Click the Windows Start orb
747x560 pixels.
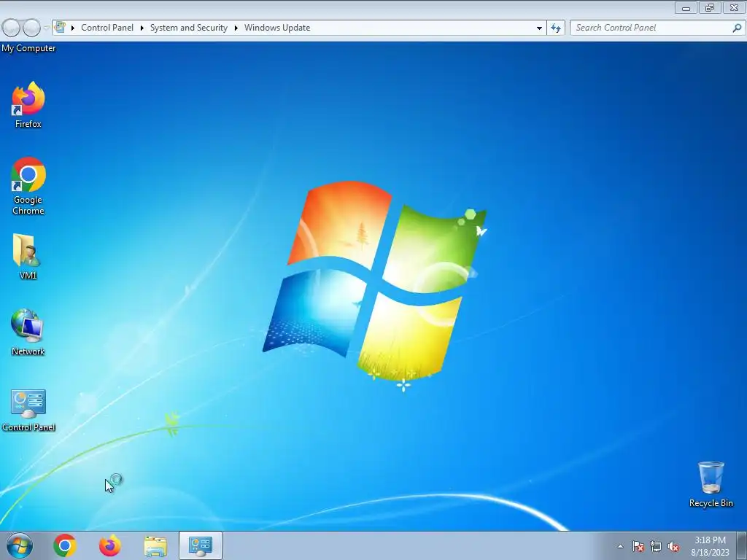tap(20, 545)
